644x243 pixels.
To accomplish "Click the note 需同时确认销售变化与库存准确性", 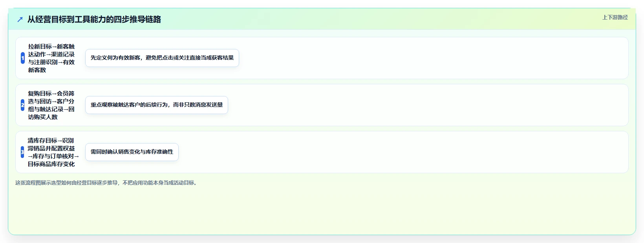I will (x=132, y=152).
